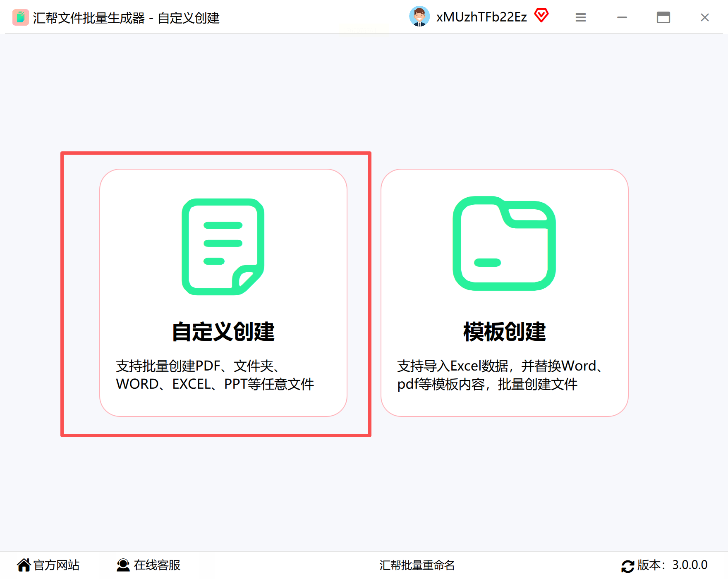
Task: Click the version 3.0.0.0 label
Action: [673, 565]
